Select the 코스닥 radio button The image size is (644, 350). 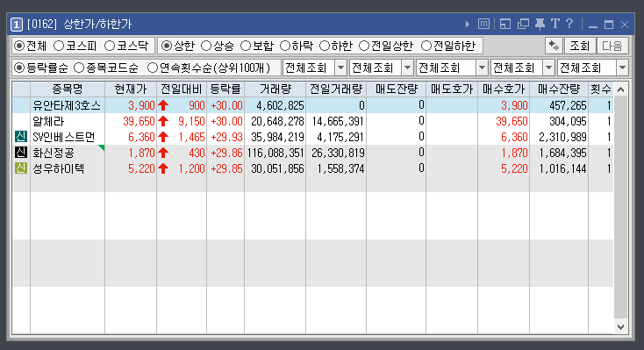click(x=110, y=46)
